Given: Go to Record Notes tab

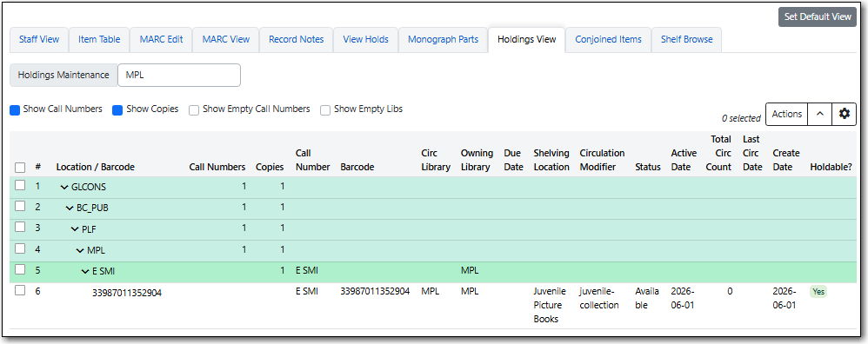Looking at the screenshot, I should pyautogui.click(x=297, y=40).
